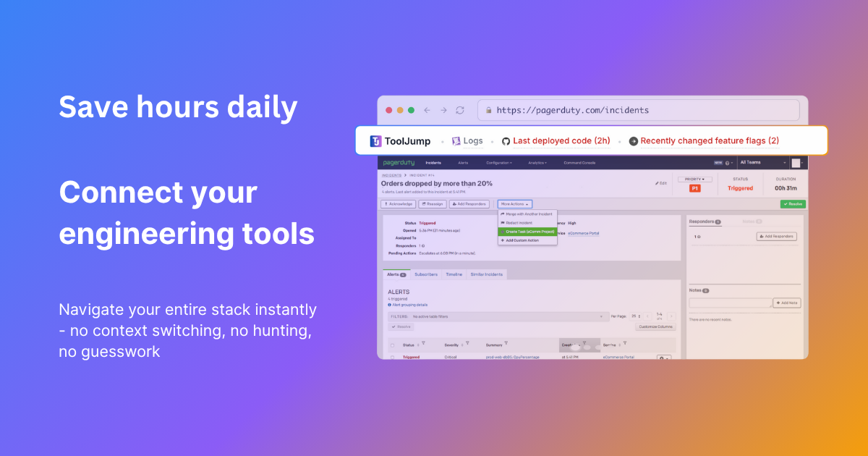Click the browser address bar showing pagerduty.com/incidents
This screenshot has width=868, height=456.
pyautogui.click(x=637, y=109)
